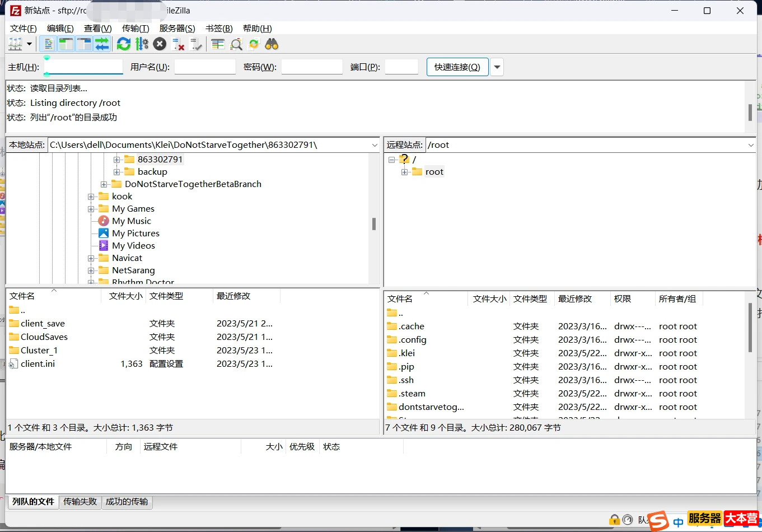
Task: Click the lock encryption status icon
Action: pos(615,520)
